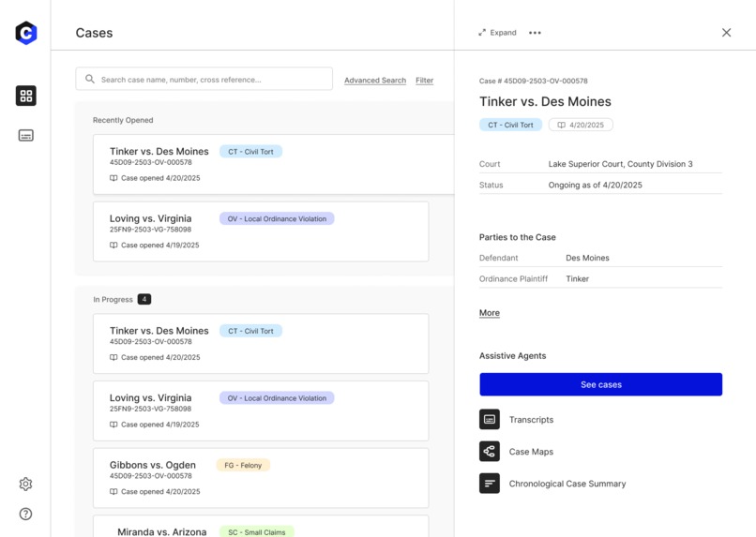This screenshot has height=537, width=756.
Task: Click Case # 45D09-2503-OV-000578 in detail panel
Action: 534,81
